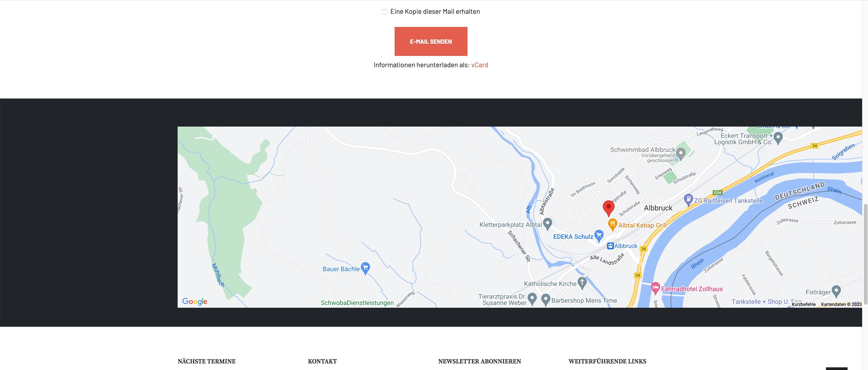Open Kurzbefehle keyboard shortcuts on map
The height and width of the screenshot is (370, 868).
click(803, 304)
